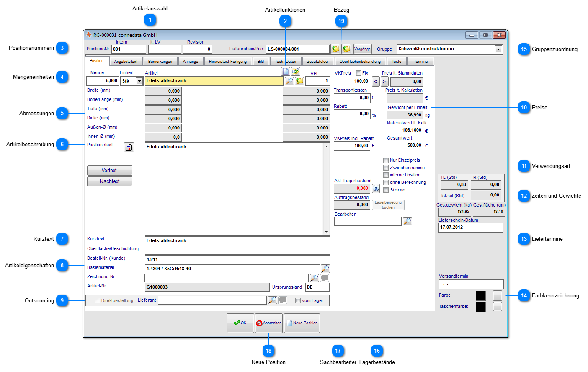The image size is (588, 372).
Task: Select the Hinweistext Fertigung tab
Action: (x=228, y=62)
